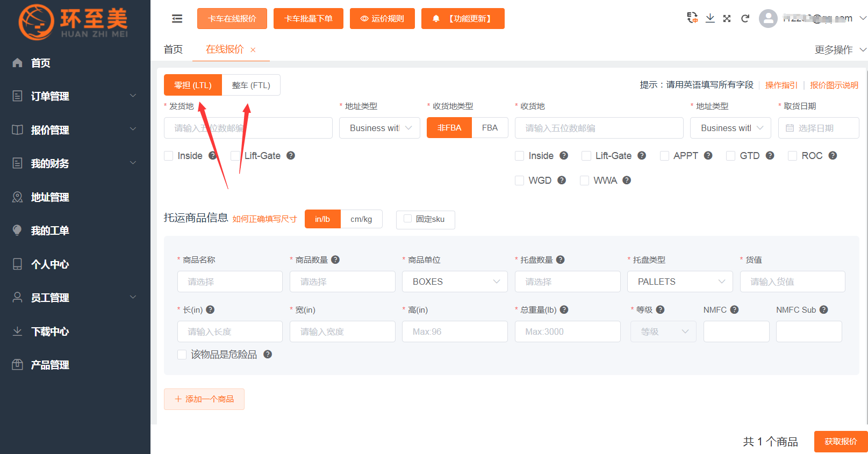Expand the 员工管理 sidebar menu
The height and width of the screenshot is (454, 868).
[x=75, y=298]
